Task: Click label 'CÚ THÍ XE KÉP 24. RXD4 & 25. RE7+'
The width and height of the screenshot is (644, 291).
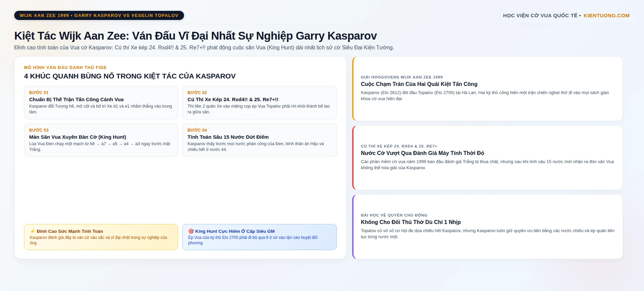Action: click(399, 146)
